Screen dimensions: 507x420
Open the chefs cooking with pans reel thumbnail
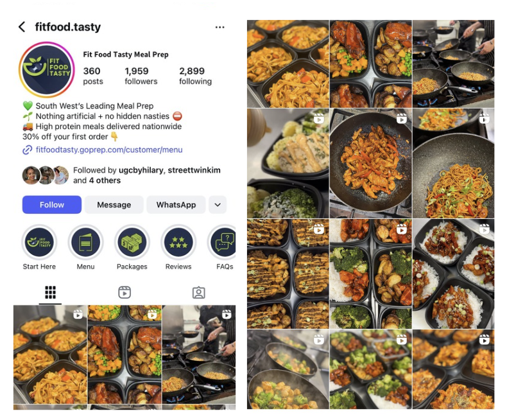click(199, 354)
